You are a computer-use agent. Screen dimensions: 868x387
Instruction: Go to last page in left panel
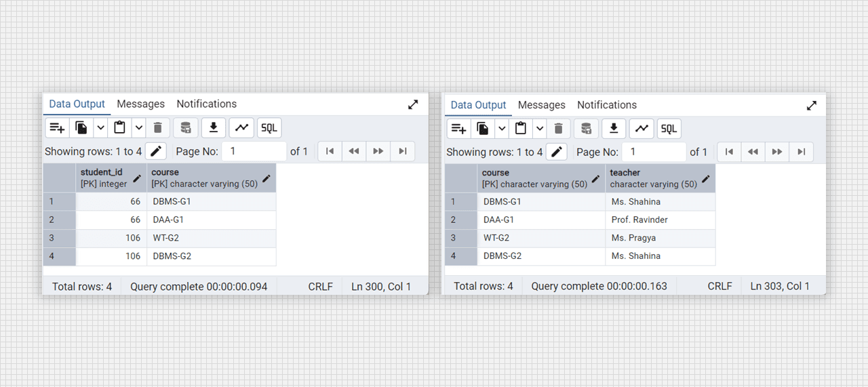403,151
